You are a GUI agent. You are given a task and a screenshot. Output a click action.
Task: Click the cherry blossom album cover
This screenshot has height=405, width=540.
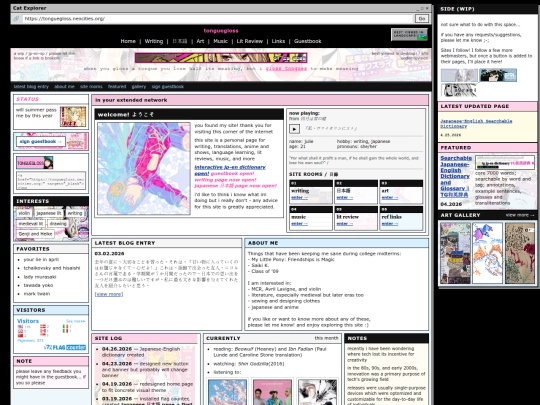point(227,392)
